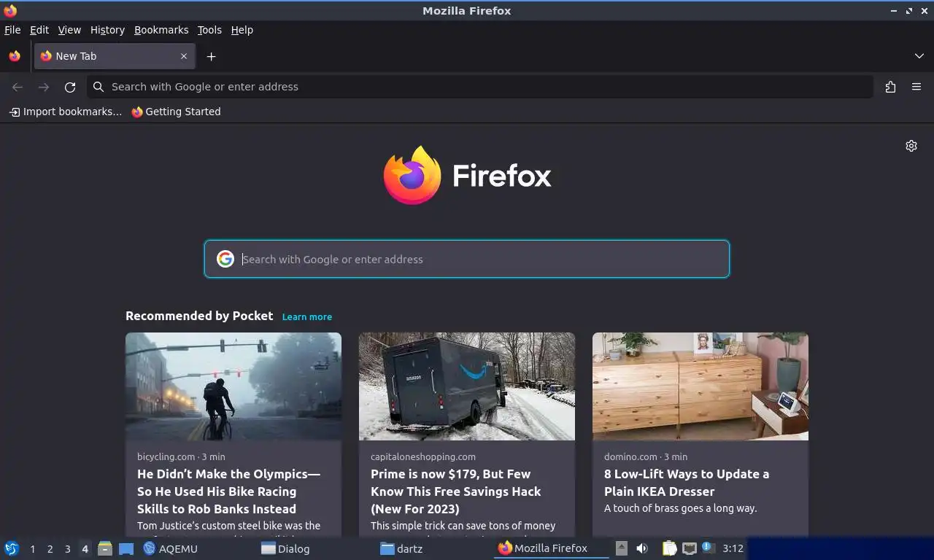Click the A touch of brass description
This screenshot has width=934, height=560.
680,508
